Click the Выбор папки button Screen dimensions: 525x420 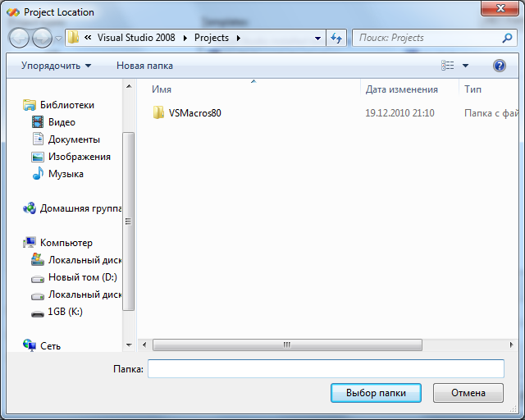click(376, 393)
